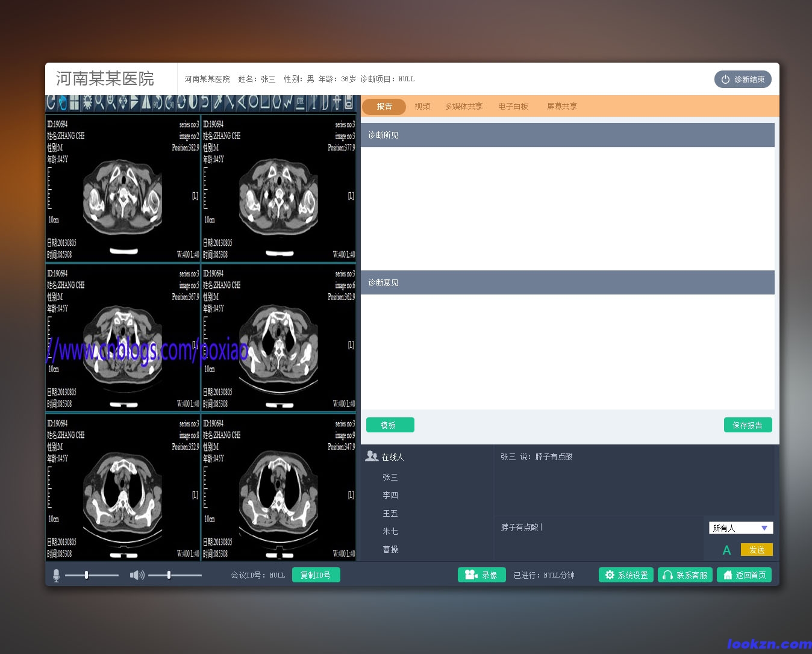Open the 所有人 recipient dropdown
Image resolution: width=812 pixels, height=654 pixels.
(x=740, y=528)
